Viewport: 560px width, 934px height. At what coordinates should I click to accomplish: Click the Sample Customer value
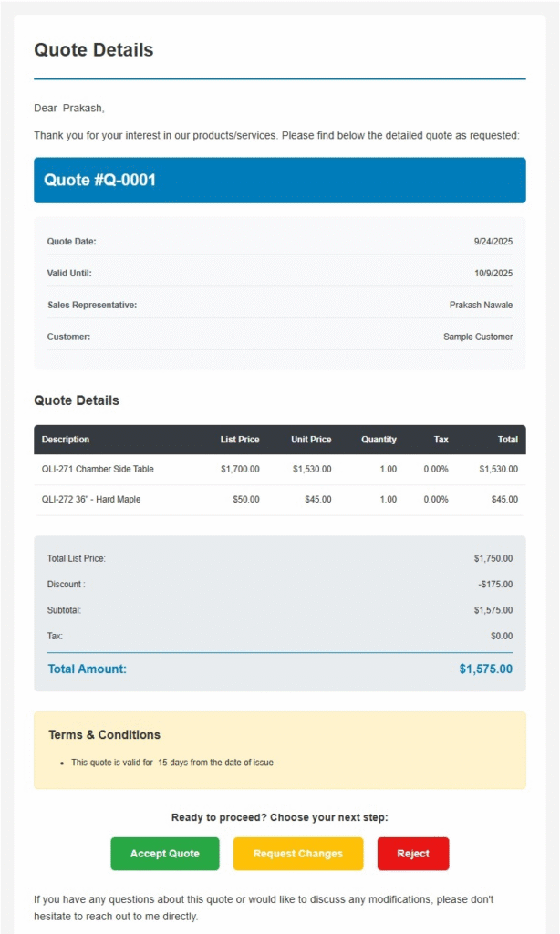(x=478, y=337)
